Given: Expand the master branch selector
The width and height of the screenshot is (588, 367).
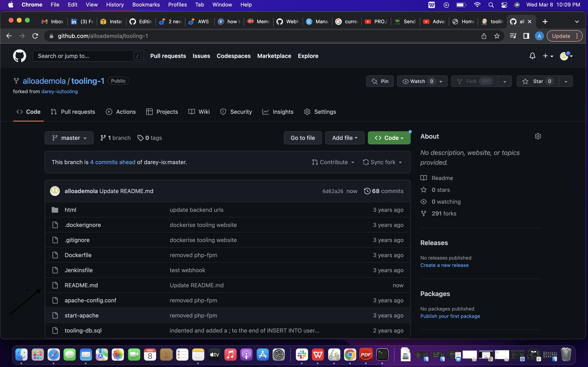Looking at the screenshot, I should coord(69,138).
